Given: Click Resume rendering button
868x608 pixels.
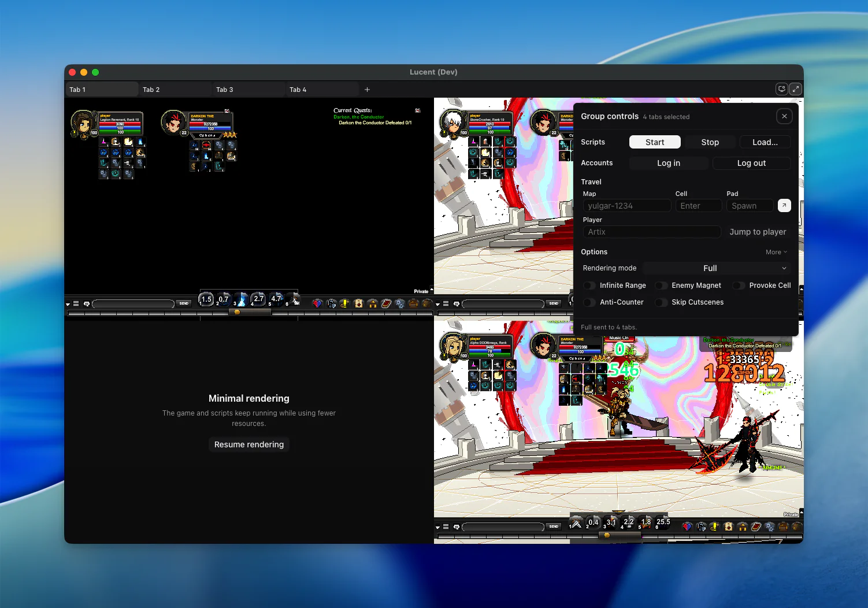Looking at the screenshot, I should [x=249, y=444].
